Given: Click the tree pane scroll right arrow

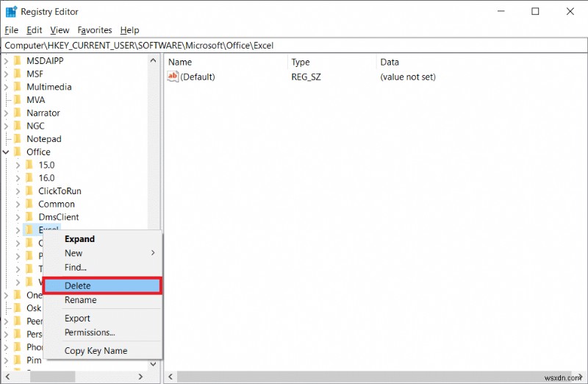Looking at the screenshot, I should pos(140,376).
